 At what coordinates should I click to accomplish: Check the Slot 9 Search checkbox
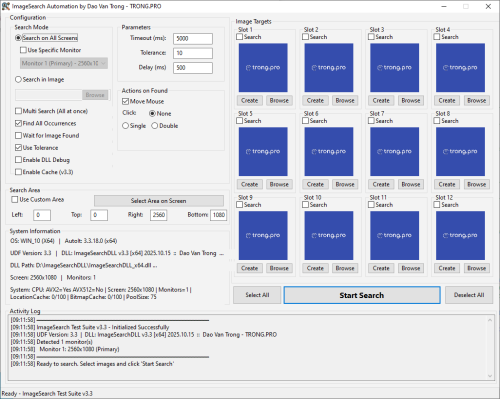point(249,205)
